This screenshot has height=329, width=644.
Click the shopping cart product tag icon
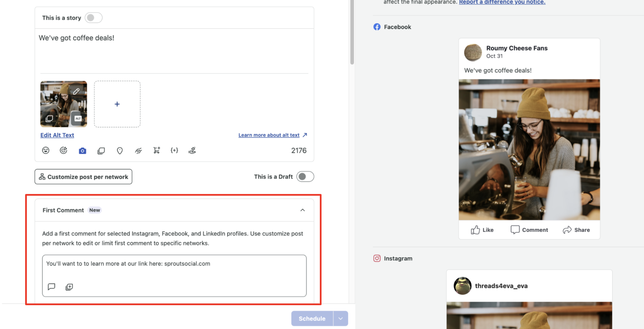tap(156, 150)
